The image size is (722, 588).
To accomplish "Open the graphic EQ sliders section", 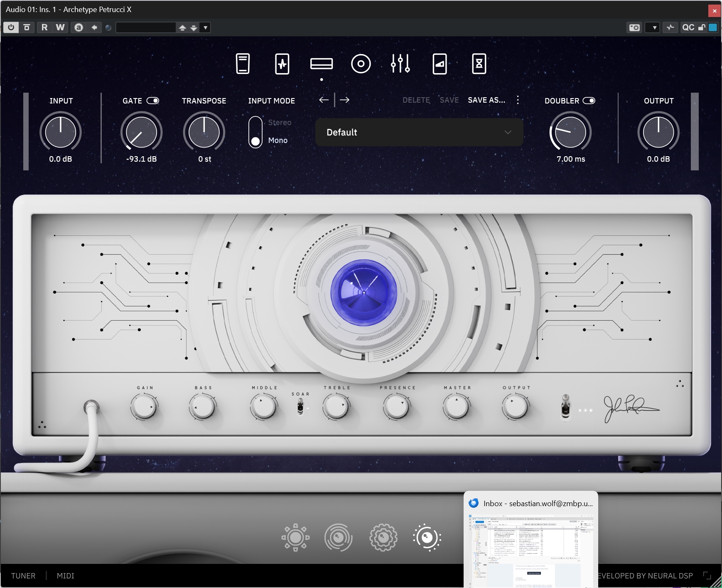I will pos(400,64).
